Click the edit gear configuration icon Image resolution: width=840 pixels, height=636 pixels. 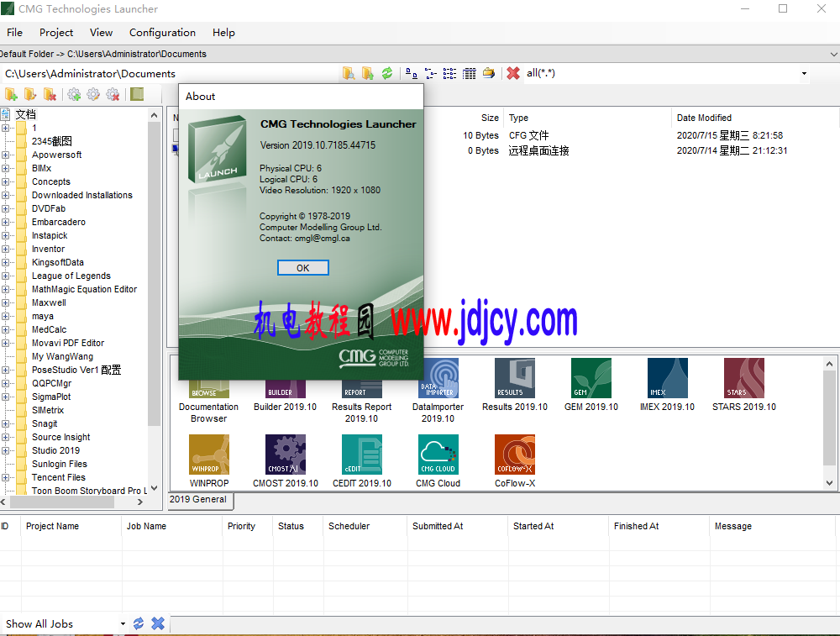click(93, 95)
